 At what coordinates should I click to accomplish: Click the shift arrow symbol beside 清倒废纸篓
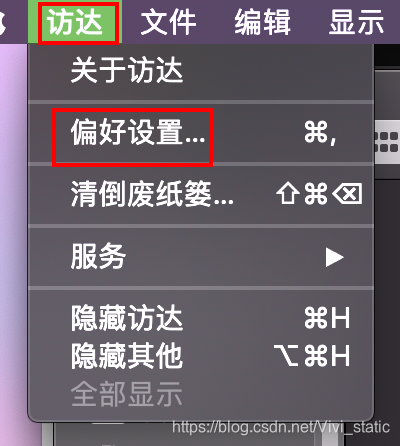[287, 193]
